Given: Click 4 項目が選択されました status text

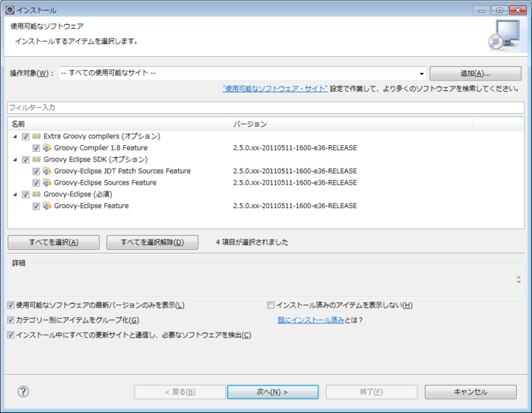Looking at the screenshot, I should [x=252, y=242].
